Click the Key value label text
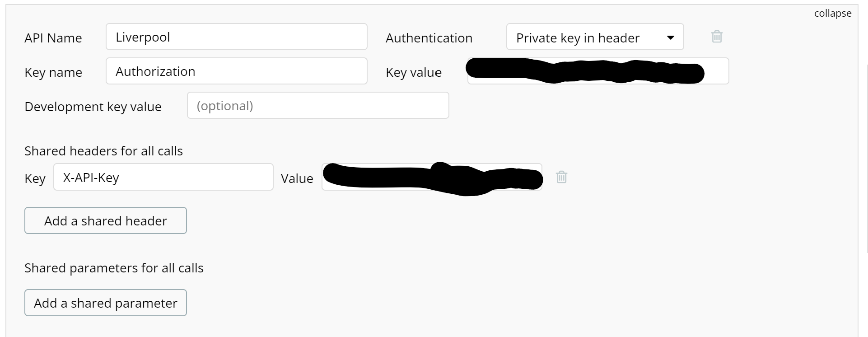868x337 pixels. coord(414,72)
